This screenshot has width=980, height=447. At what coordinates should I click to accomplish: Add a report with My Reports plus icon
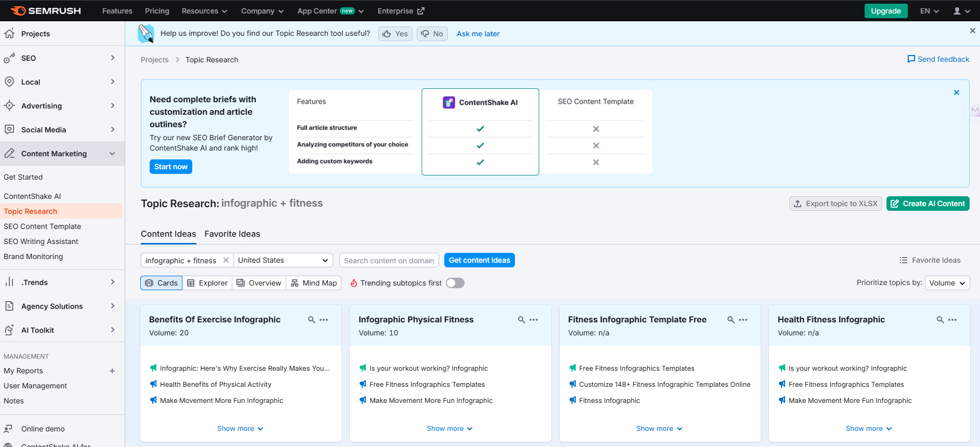pyautogui.click(x=112, y=371)
